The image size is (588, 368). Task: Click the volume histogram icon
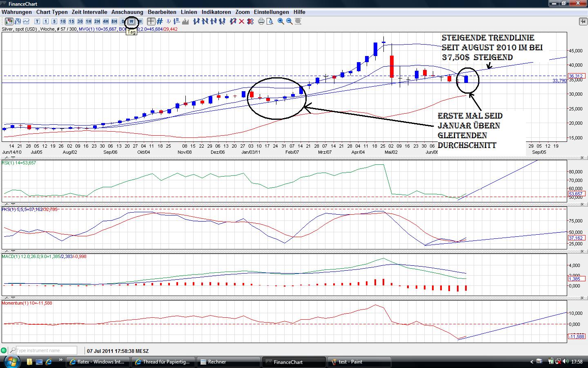click(x=186, y=21)
